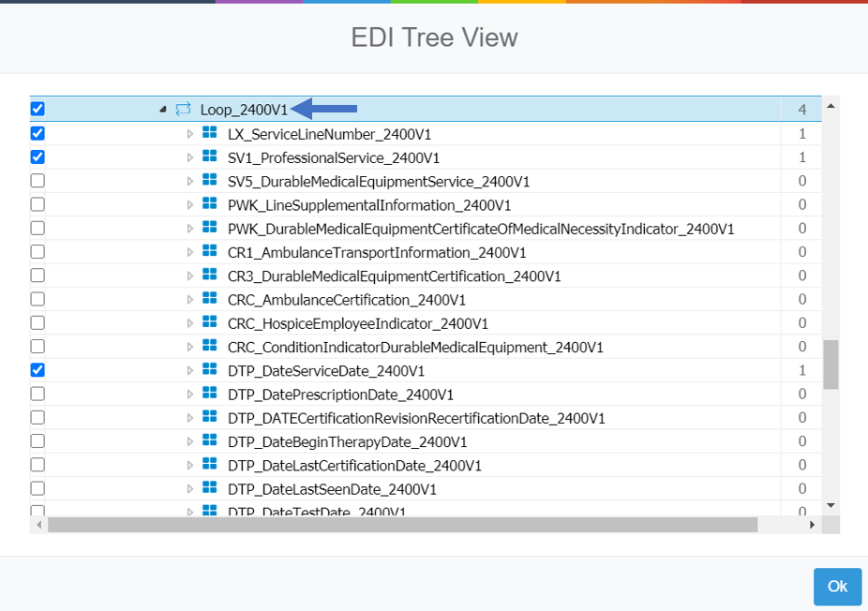The width and height of the screenshot is (868, 611).
Task: Click the segment icon of CRC_HospiceEmployeeIndicator_2400V1
Action: pyautogui.click(x=210, y=322)
